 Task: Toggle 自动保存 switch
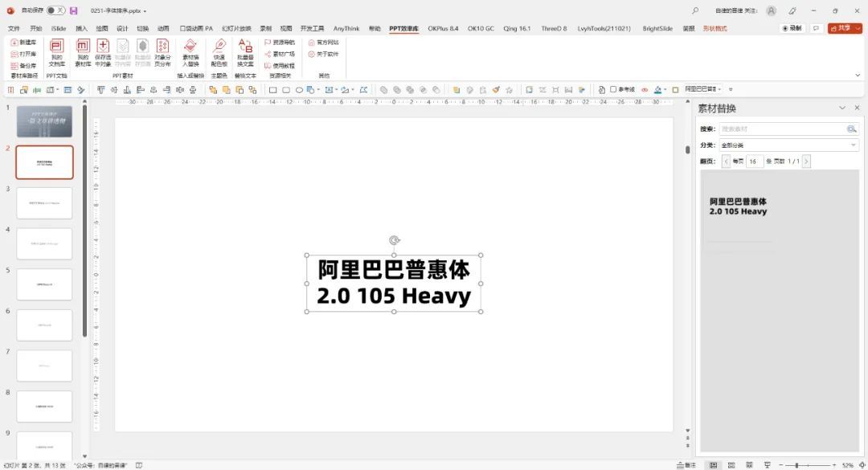55,10
